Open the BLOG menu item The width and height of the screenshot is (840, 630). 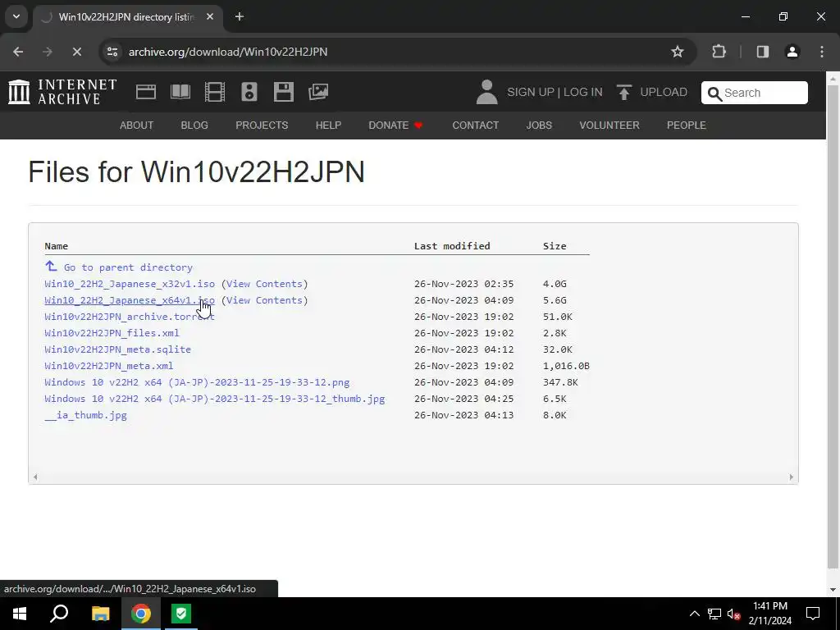tap(194, 126)
